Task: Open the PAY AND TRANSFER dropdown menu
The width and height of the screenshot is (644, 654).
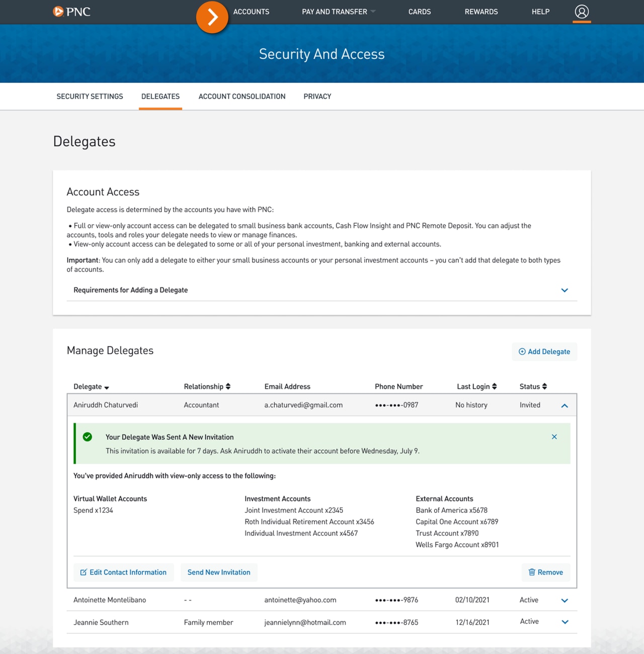Action: 335,12
